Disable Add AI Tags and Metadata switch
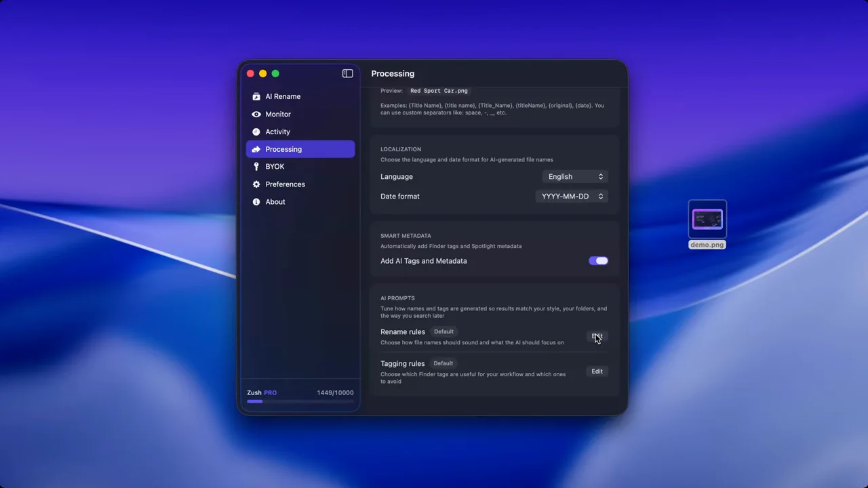 [x=598, y=261]
